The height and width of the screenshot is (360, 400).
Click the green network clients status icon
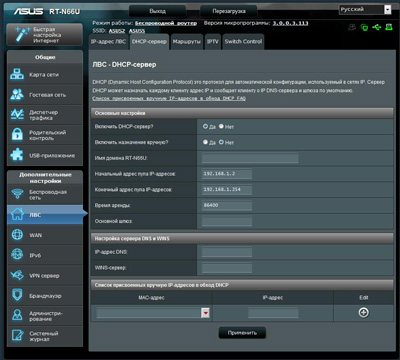pos(364,28)
